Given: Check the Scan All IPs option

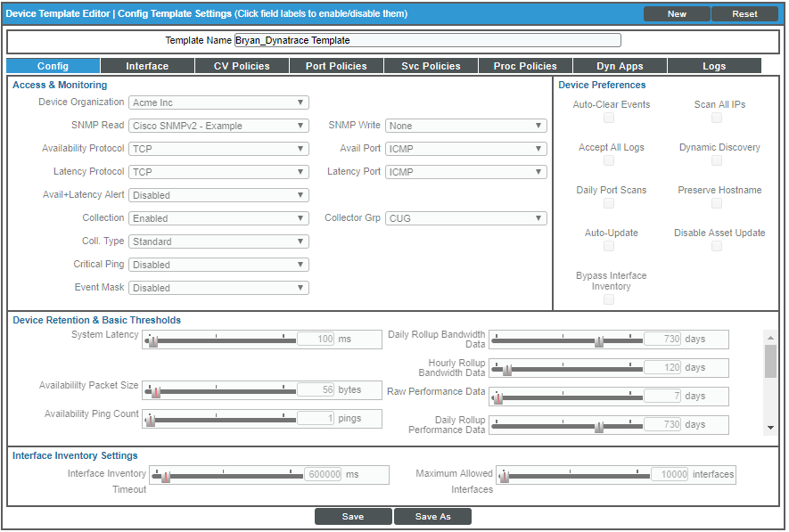Looking at the screenshot, I should pos(717,117).
